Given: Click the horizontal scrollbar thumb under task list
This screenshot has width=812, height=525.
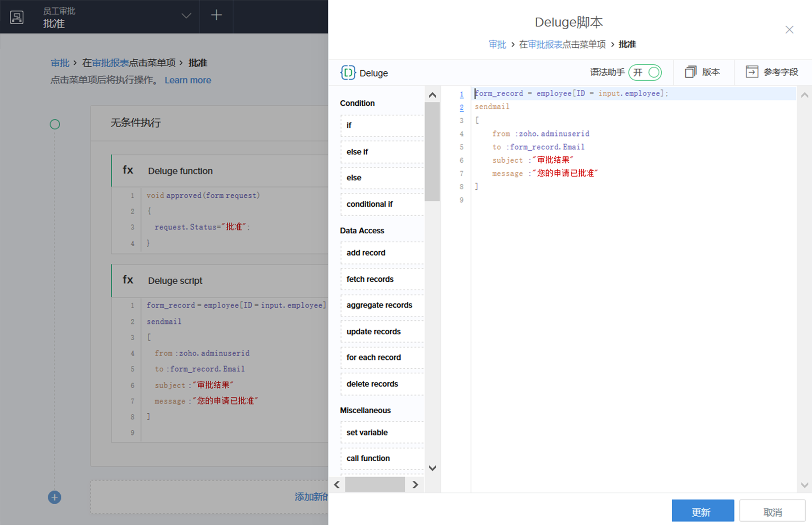Looking at the screenshot, I should (375, 485).
